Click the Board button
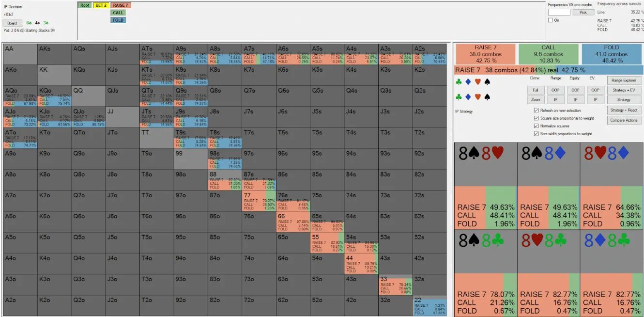Image resolution: width=644 pixels, height=317 pixels. click(x=12, y=23)
